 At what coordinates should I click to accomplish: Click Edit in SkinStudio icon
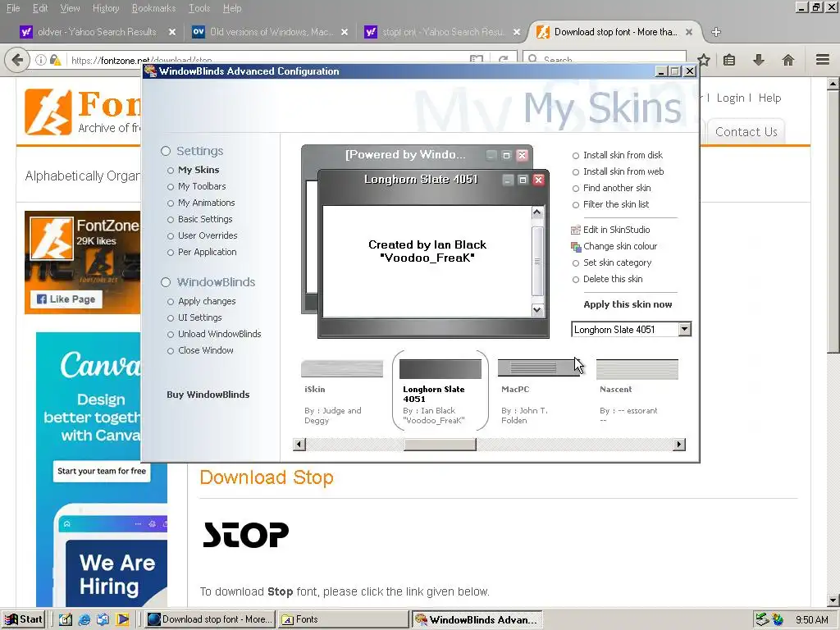coord(576,230)
